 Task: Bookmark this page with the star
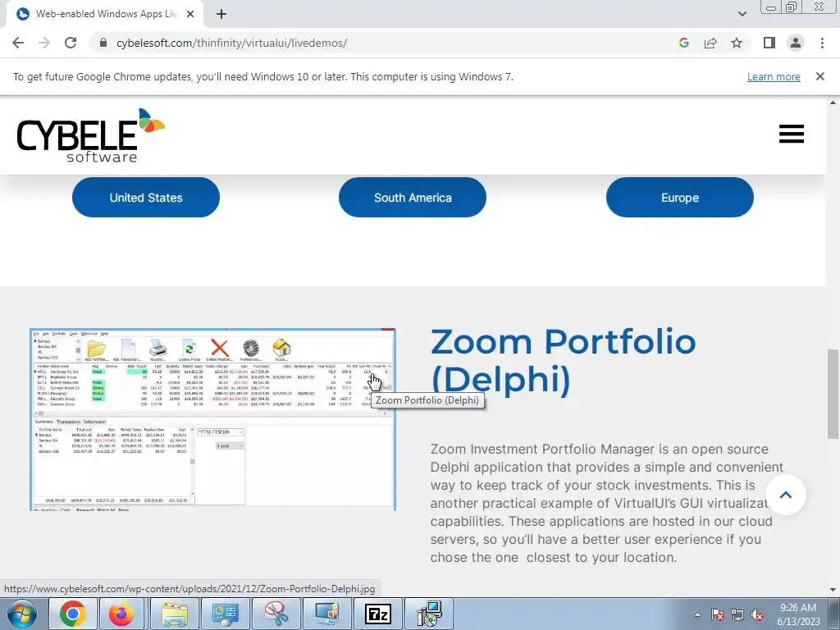tap(737, 43)
